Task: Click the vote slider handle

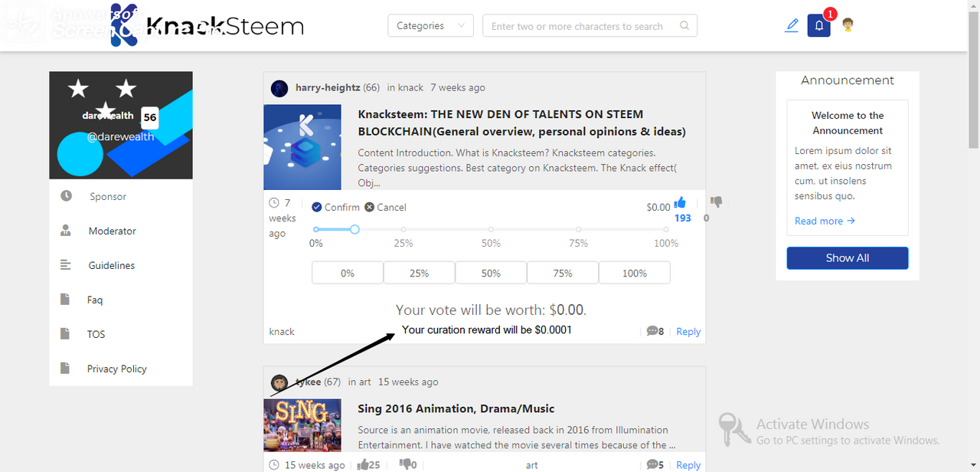Action: (354, 229)
